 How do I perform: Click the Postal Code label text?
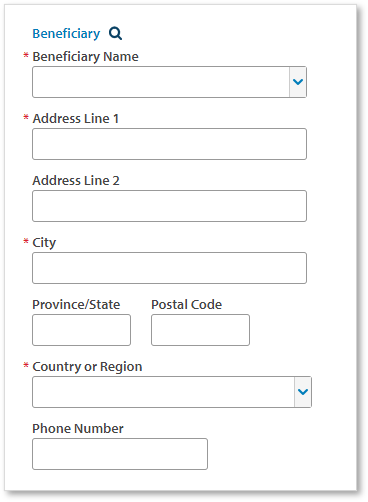pos(187,305)
